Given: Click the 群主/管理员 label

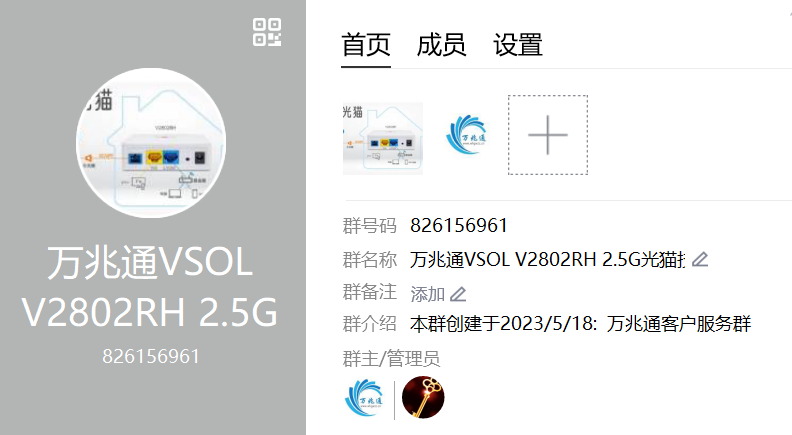Looking at the screenshot, I should (x=391, y=359).
